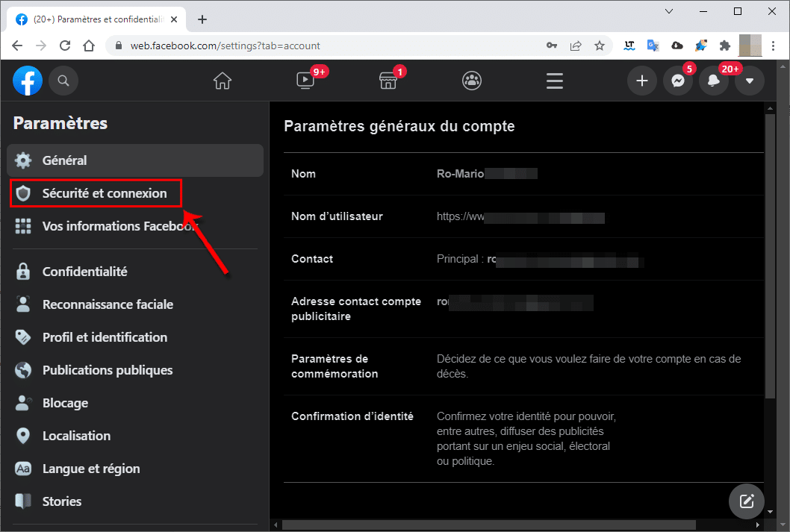Select Général settings
Viewport: 790px width, 532px height.
[x=135, y=160]
